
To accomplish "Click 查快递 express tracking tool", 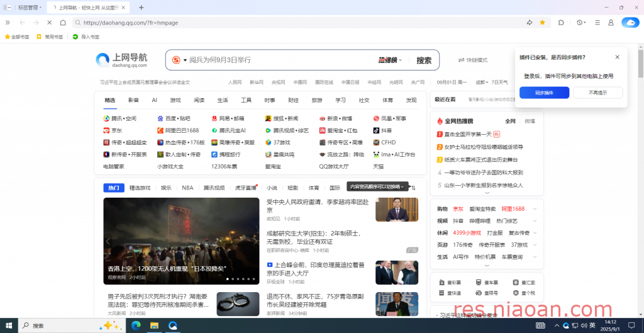I will coord(448,293).
